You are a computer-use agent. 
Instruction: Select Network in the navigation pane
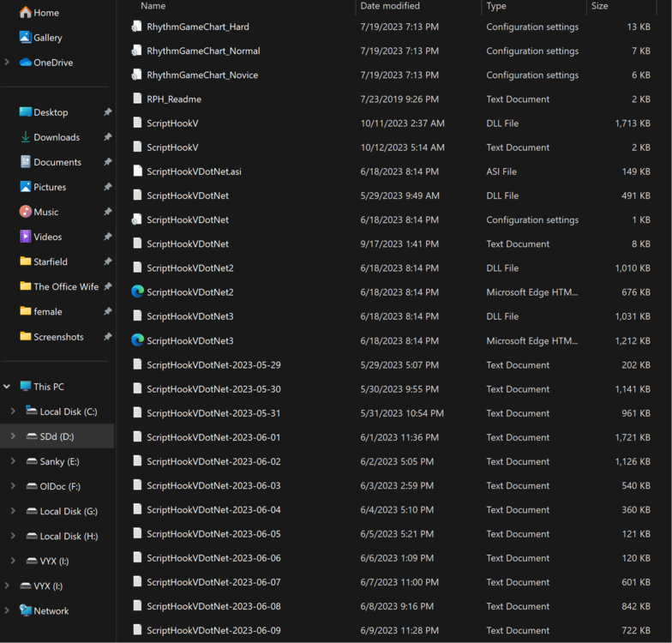tap(44, 610)
